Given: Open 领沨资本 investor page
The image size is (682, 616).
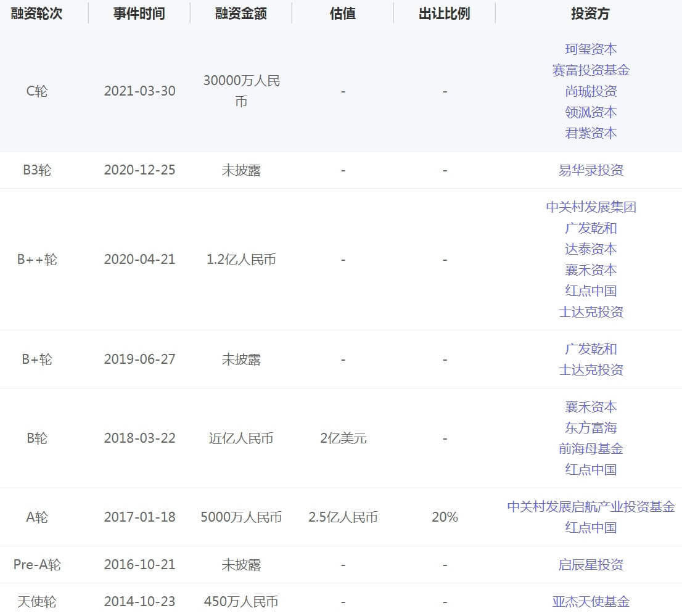Looking at the screenshot, I should click(x=591, y=112).
